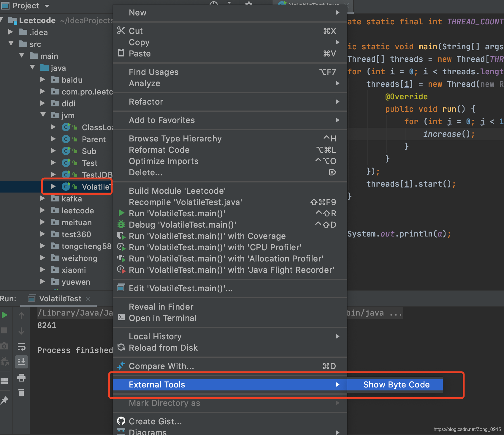Image resolution: width=504 pixels, height=435 pixels.
Task: Select the meituan package
Action: tap(76, 222)
